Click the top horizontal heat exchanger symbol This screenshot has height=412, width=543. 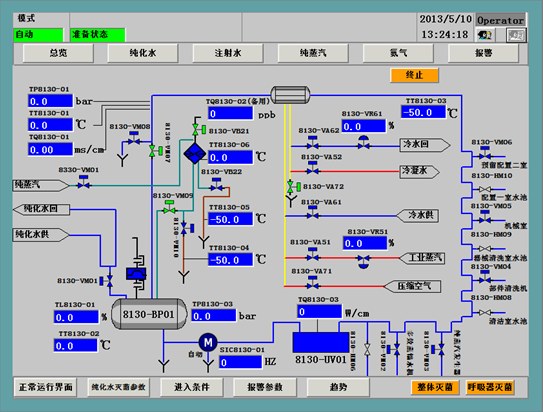click(290, 95)
